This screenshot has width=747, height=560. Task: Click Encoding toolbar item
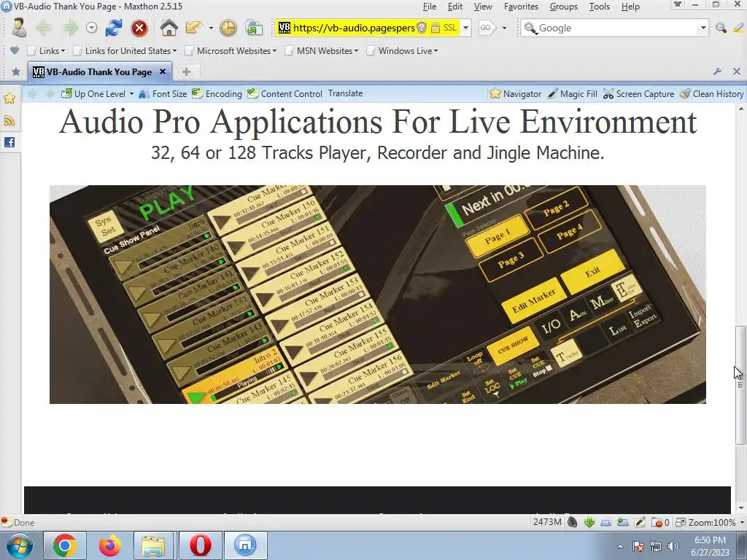[217, 94]
